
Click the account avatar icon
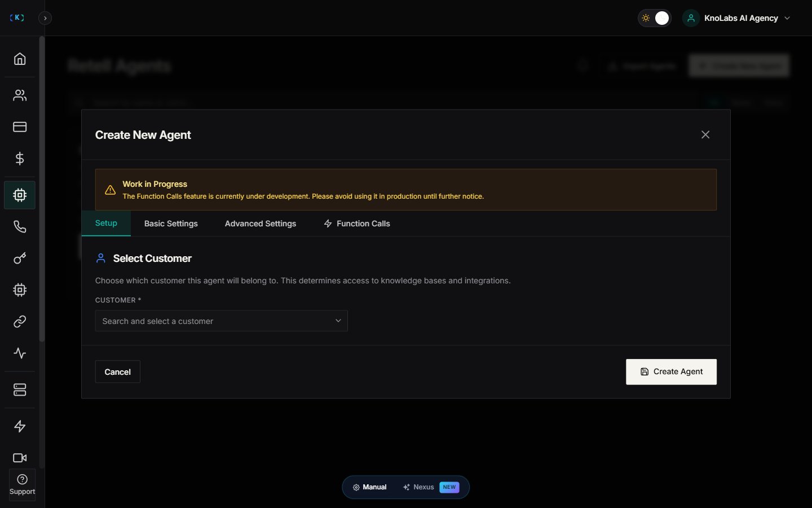pyautogui.click(x=691, y=18)
